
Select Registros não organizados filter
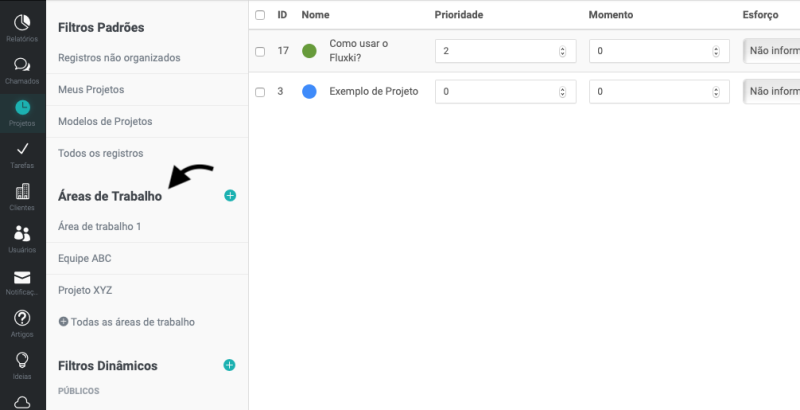119,57
